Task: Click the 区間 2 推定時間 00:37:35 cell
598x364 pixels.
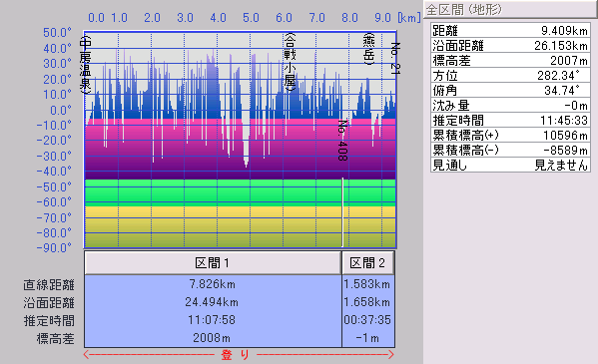Action: [367, 320]
